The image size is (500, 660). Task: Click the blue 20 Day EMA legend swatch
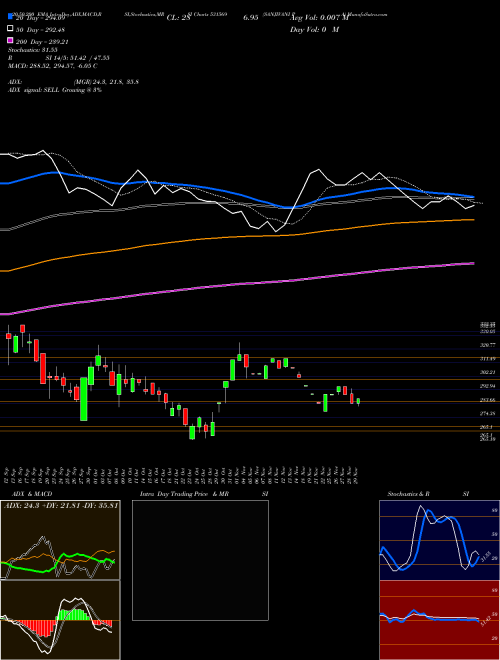[11, 17]
